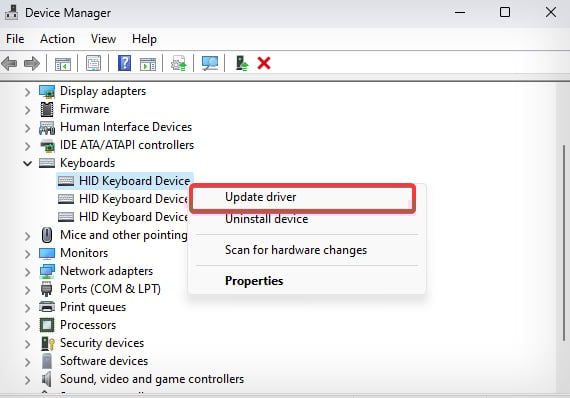Viewport: 570px width, 398px height.
Task: Expand the Security devices node
Action: (x=27, y=343)
